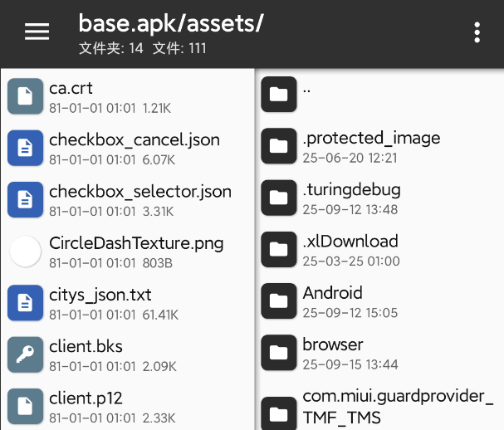
Task: Select the client.bks file name
Action: tap(86, 345)
